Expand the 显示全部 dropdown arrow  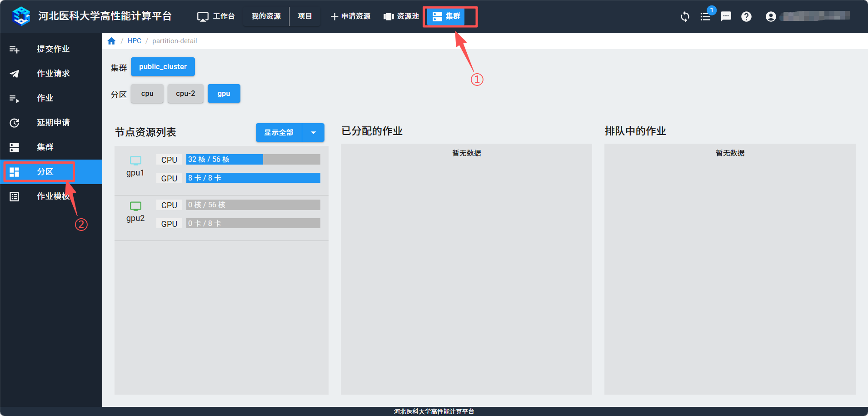(x=313, y=133)
